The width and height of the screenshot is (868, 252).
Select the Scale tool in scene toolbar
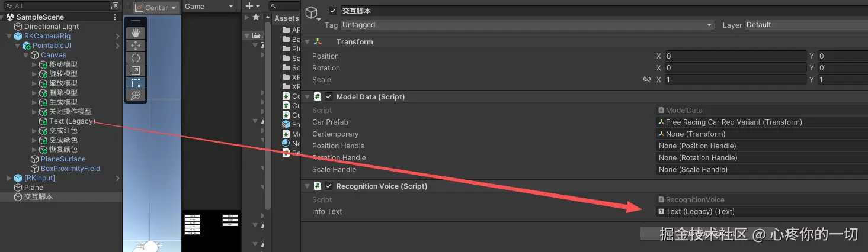136,70
